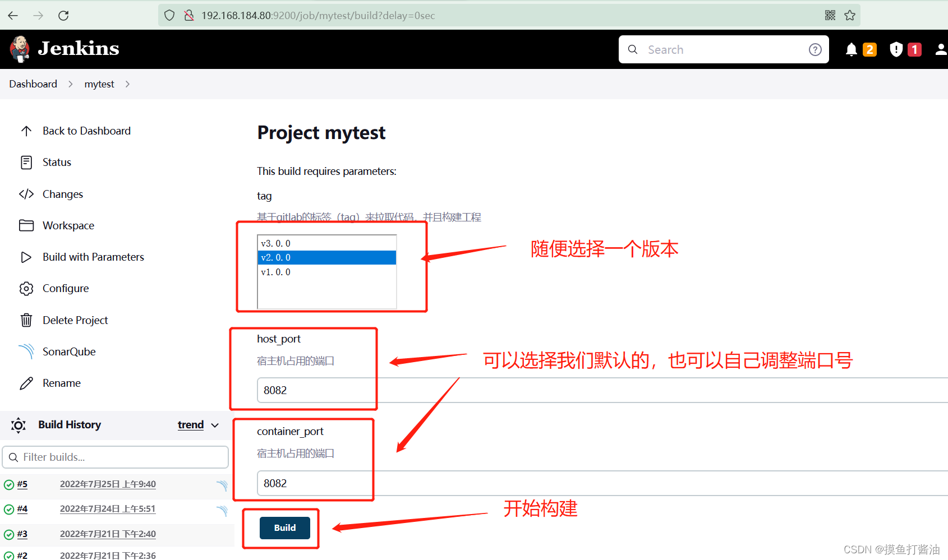The image size is (948, 560).
Task: Click the Rename pencil icon
Action: click(26, 383)
